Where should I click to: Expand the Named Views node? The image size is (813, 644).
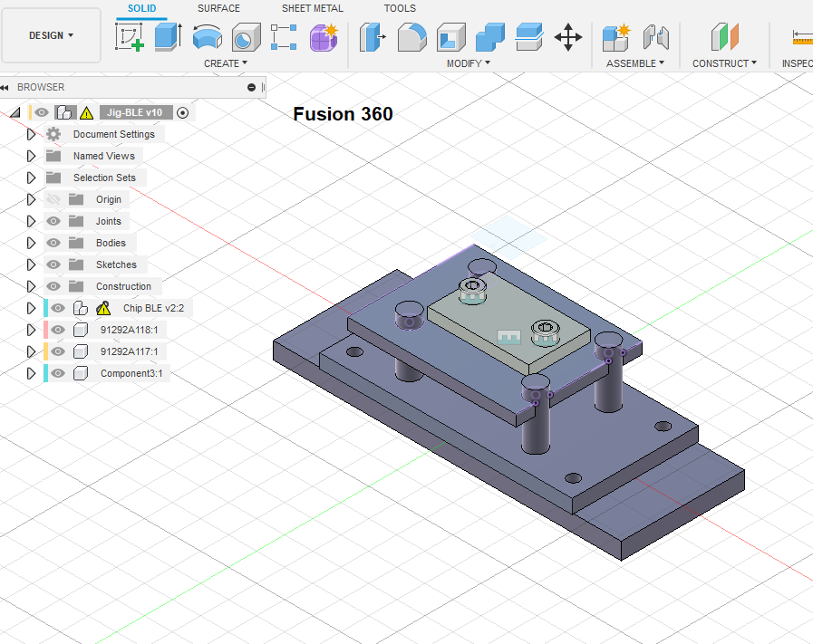pyautogui.click(x=31, y=156)
